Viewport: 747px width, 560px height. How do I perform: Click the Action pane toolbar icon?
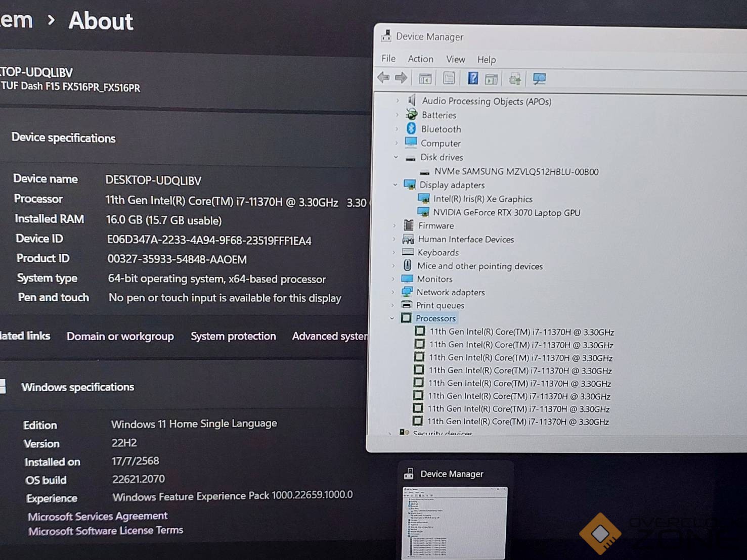pyautogui.click(x=491, y=79)
